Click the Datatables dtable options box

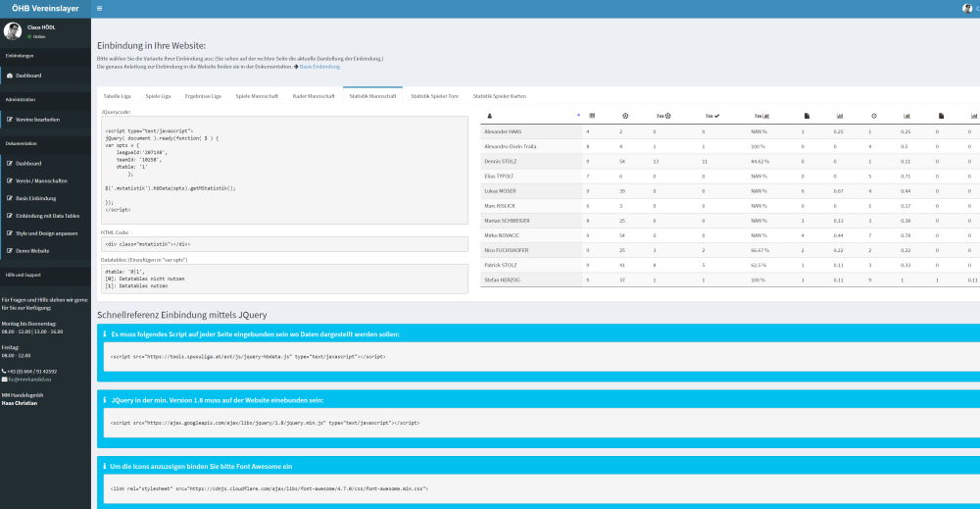point(284,279)
